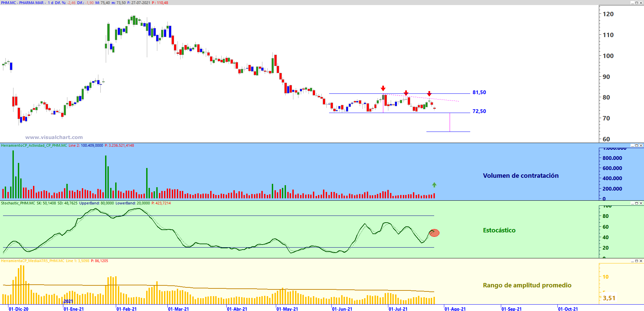
Task: Maximize the volume activity indicator panel
Action: pyautogui.click(x=637, y=146)
